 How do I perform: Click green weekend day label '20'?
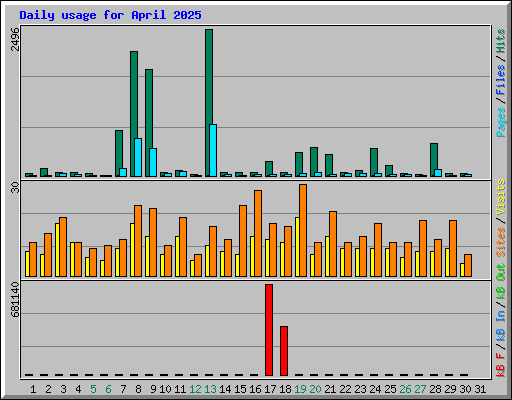(315, 389)
